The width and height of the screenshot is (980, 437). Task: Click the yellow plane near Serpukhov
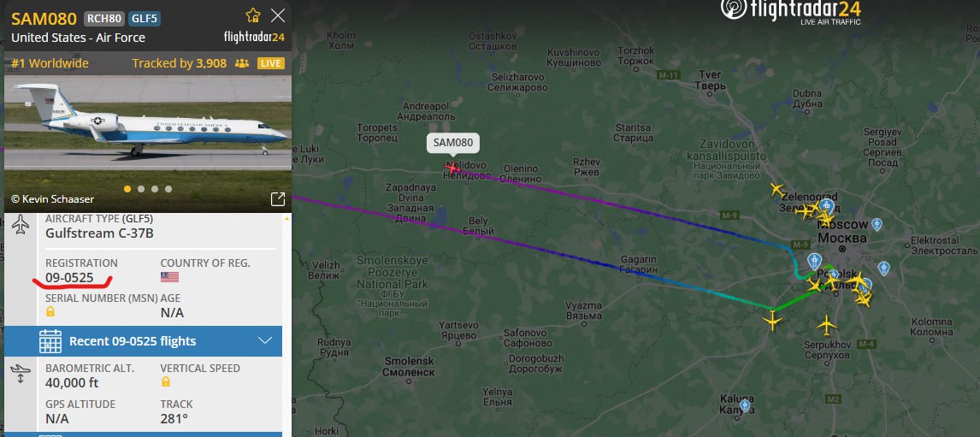click(826, 324)
